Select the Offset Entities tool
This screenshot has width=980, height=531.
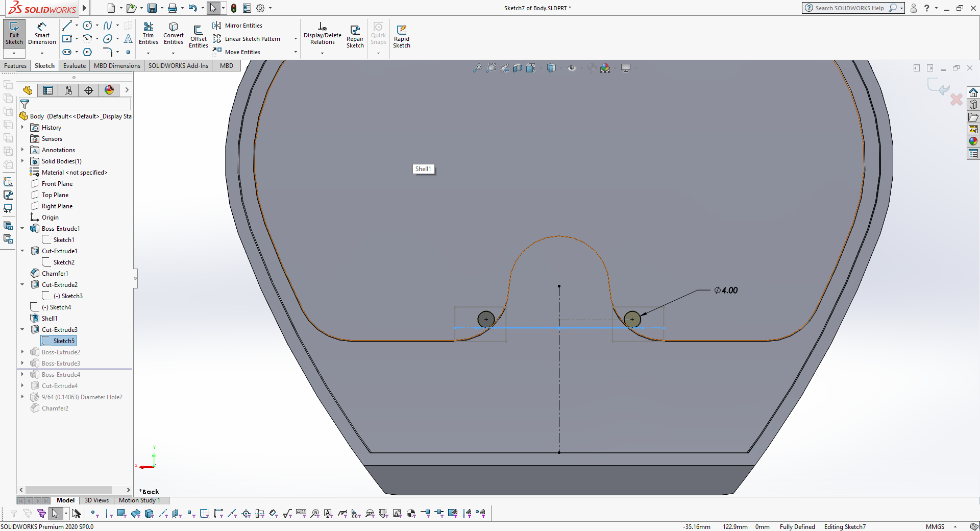198,36
